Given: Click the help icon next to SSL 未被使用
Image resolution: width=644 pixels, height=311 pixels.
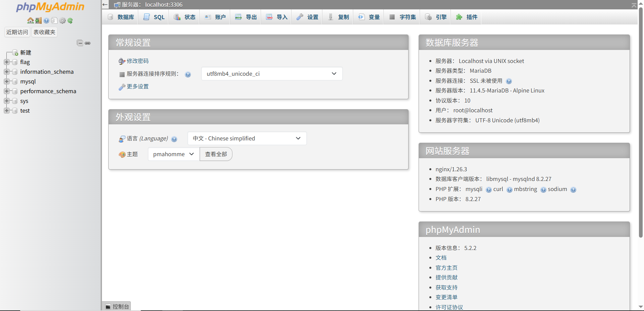Looking at the screenshot, I should point(508,81).
